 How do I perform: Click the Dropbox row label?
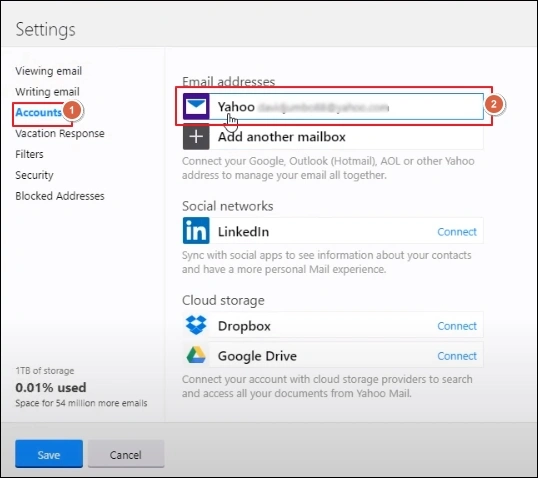[x=244, y=326]
